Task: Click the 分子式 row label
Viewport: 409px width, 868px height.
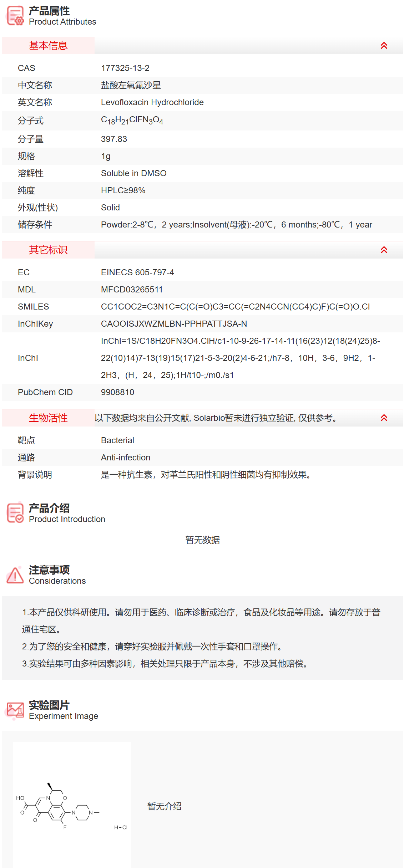Action: click(x=31, y=121)
